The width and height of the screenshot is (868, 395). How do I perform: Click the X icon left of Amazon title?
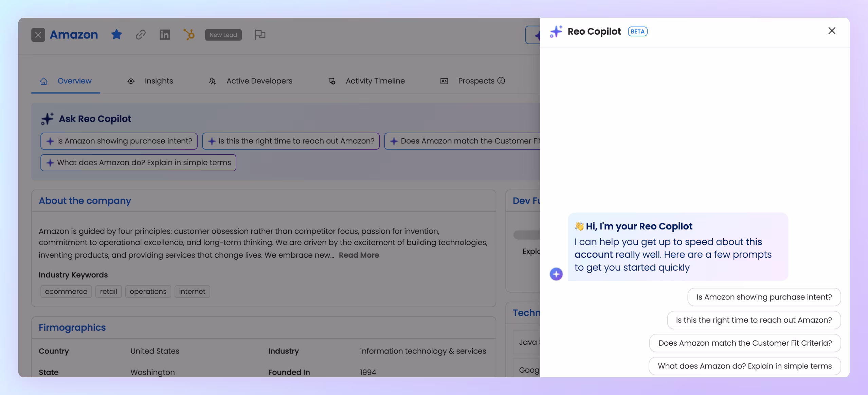pos(38,35)
